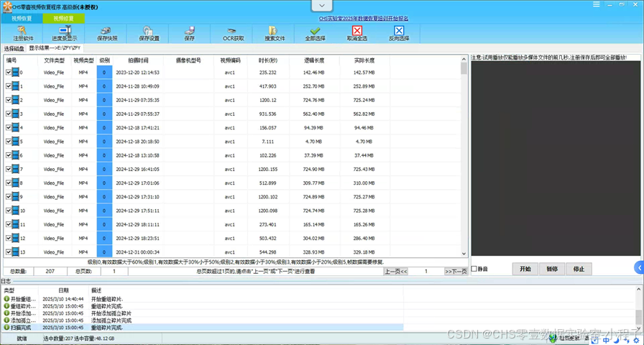644x345 pixels.
Task: Open the CHS实验室2025年数据恢复培训 link
Action: click(x=364, y=19)
